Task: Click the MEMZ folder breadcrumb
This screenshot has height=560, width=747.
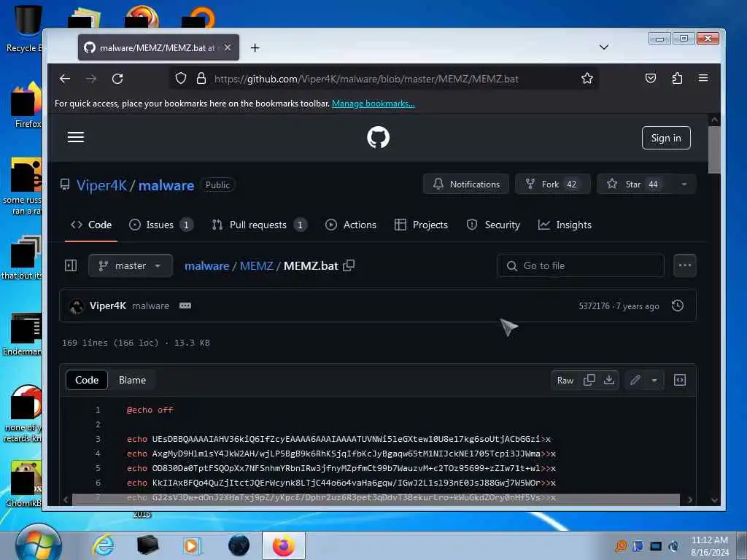Action: pyautogui.click(x=256, y=265)
